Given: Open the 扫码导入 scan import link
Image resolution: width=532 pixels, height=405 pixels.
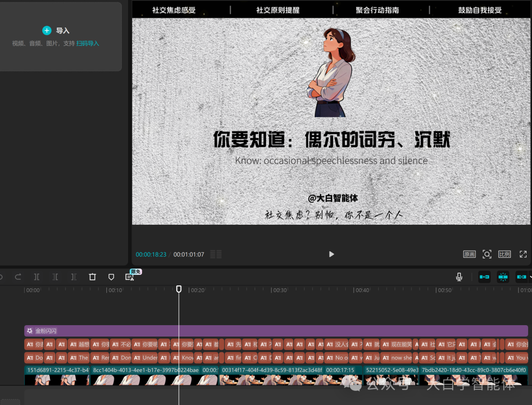Looking at the screenshot, I should 88,43.
